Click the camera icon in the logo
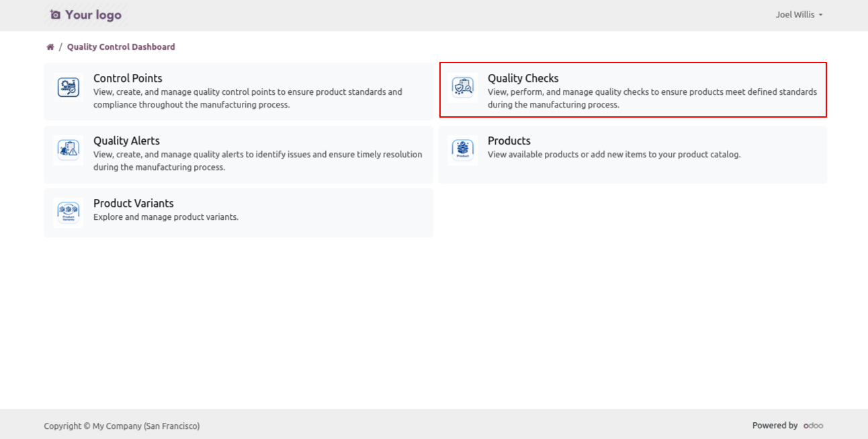The image size is (868, 439). tap(55, 15)
